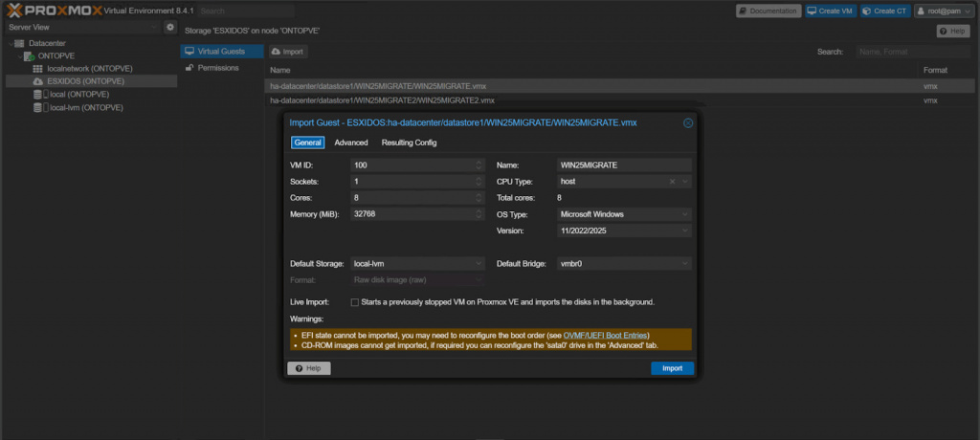The width and height of the screenshot is (980, 440).
Task: Focus the top Search box
Action: [x=246, y=11]
